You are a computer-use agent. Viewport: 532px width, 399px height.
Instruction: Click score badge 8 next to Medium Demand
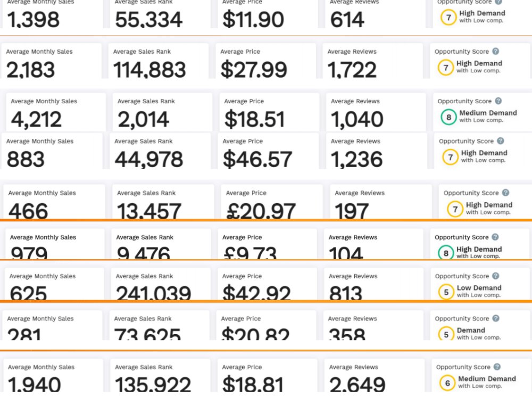(x=448, y=117)
